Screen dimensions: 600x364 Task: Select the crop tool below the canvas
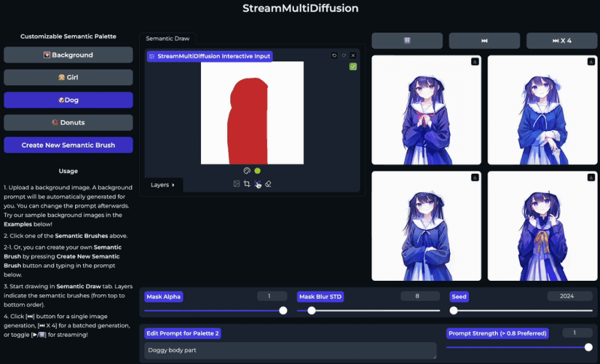tap(247, 183)
